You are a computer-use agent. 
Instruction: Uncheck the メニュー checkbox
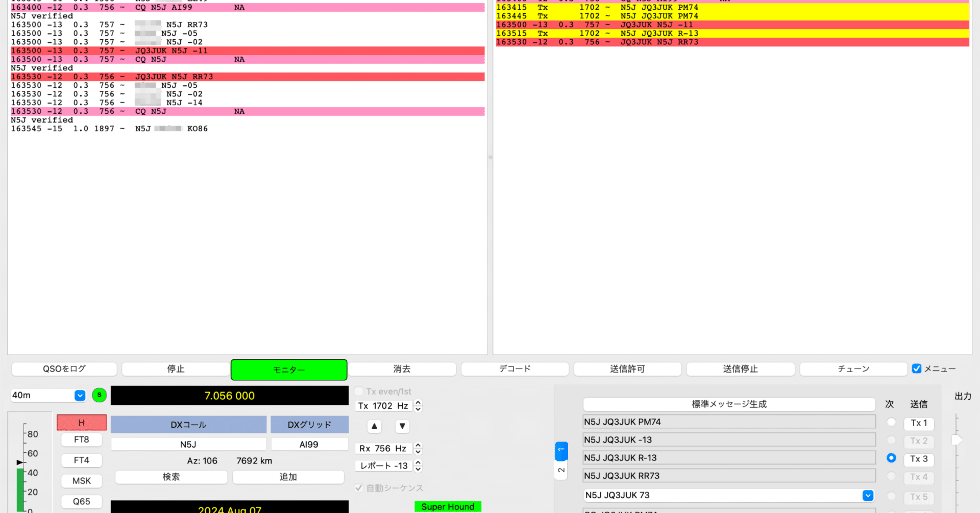coord(917,369)
